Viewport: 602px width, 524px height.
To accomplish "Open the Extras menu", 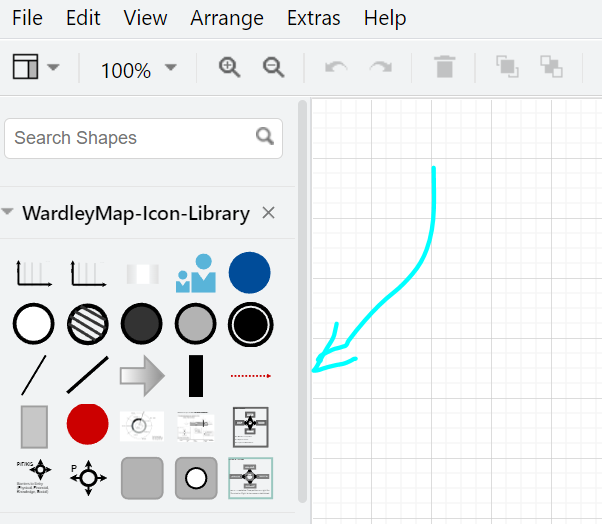I will pos(313,18).
